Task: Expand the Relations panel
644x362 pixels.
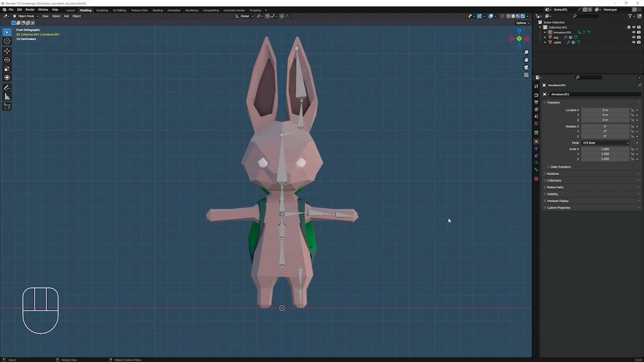Action: point(553,173)
